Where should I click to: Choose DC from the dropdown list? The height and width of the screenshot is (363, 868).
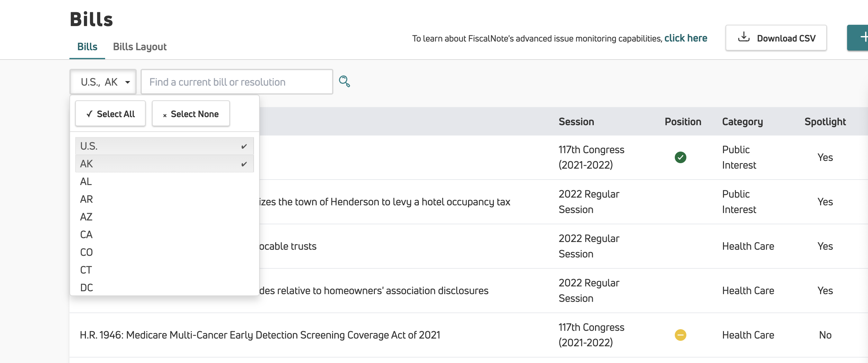pyautogui.click(x=164, y=287)
